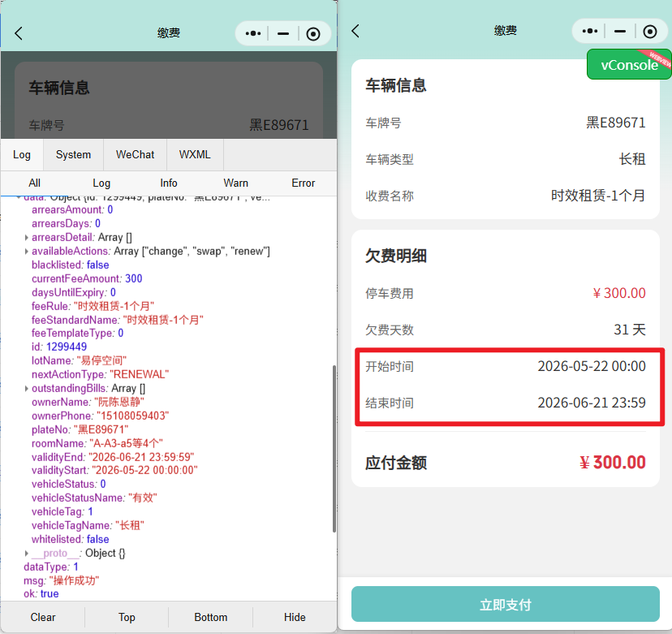Filter logs by All

(x=34, y=183)
